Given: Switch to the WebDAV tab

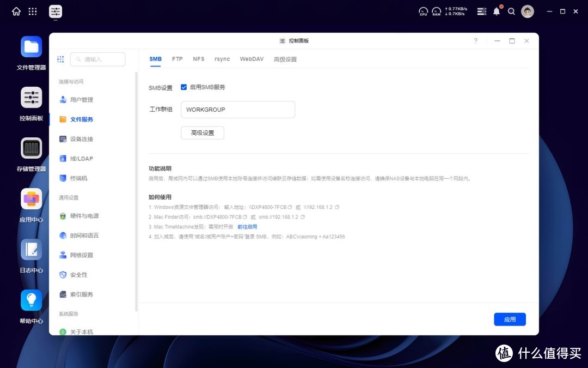Looking at the screenshot, I should 252,58.
